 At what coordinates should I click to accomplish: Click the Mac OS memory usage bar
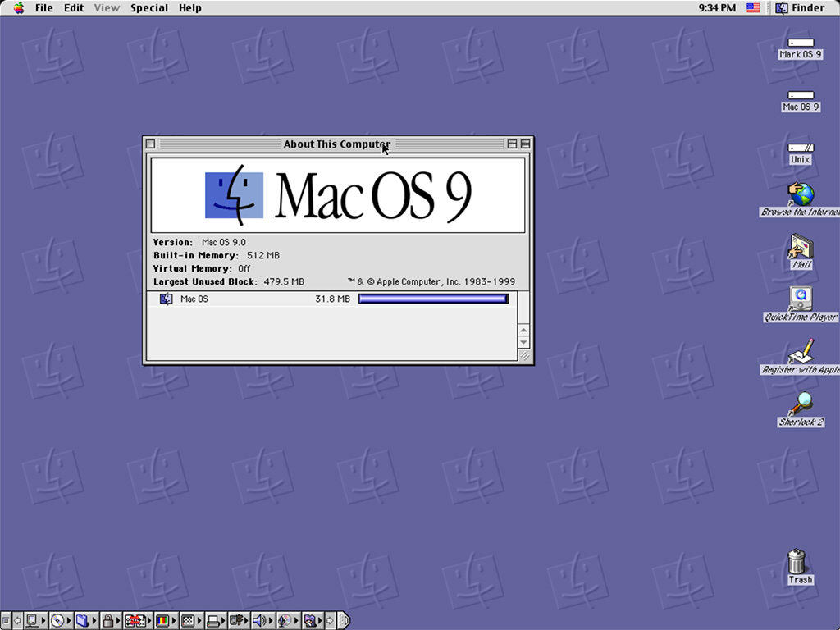pyautogui.click(x=433, y=299)
